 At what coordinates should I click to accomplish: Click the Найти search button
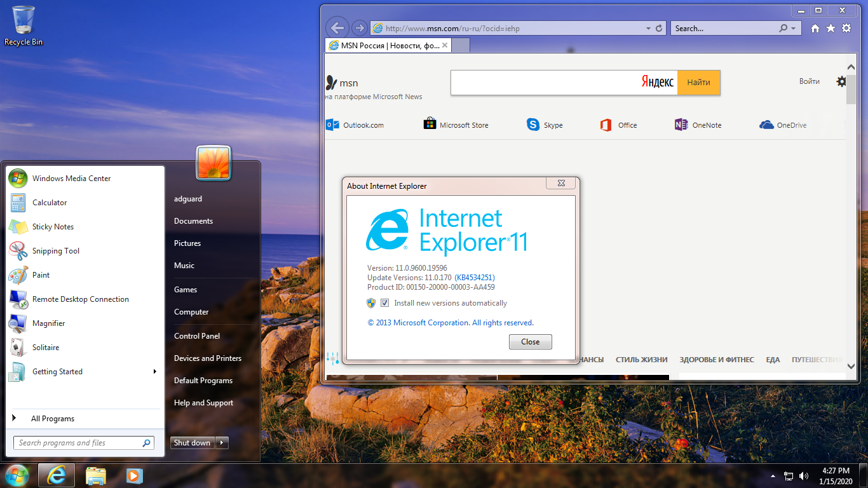click(698, 83)
